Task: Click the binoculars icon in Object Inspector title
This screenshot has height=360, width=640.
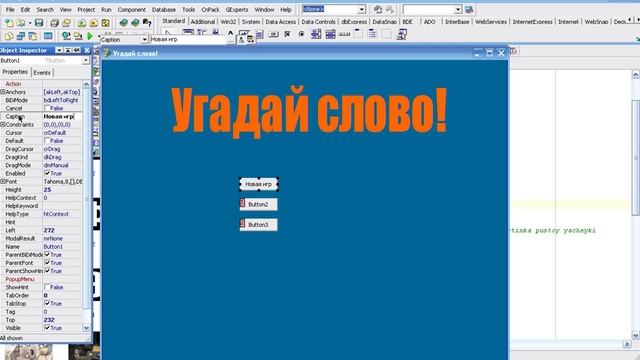Action: [76, 50]
